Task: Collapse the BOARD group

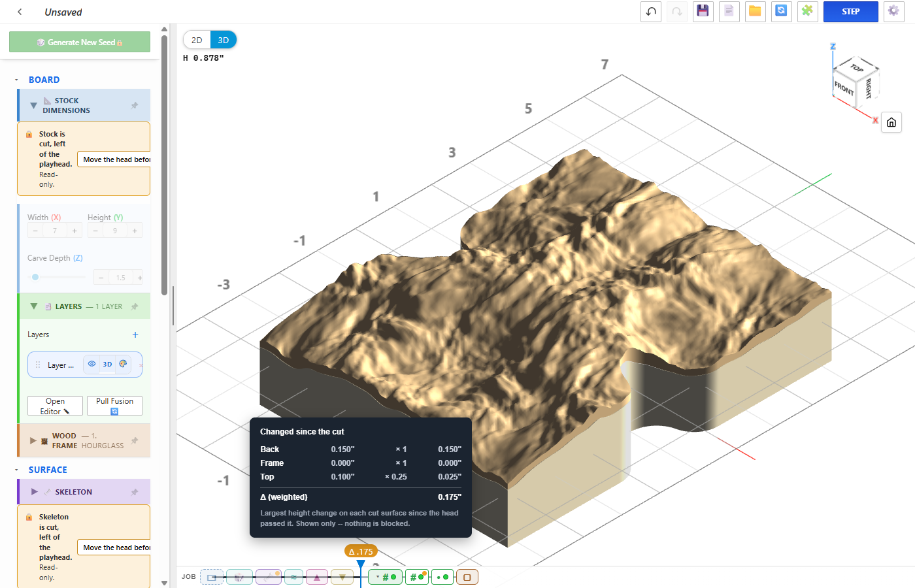Action: (17, 80)
